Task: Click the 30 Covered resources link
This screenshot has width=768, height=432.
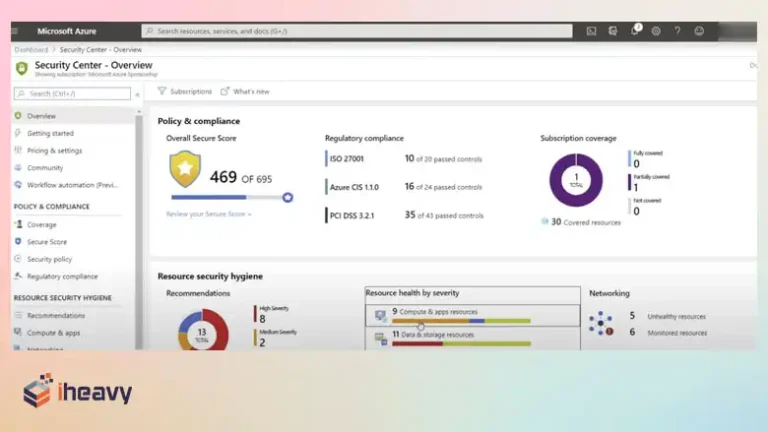Action: [x=581, y=222]
